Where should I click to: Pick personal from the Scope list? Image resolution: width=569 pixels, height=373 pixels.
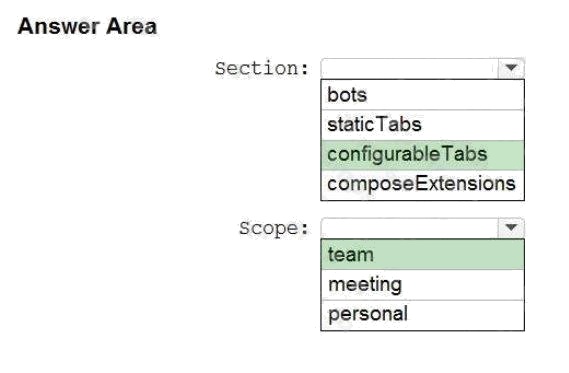[x=422, y=315]
